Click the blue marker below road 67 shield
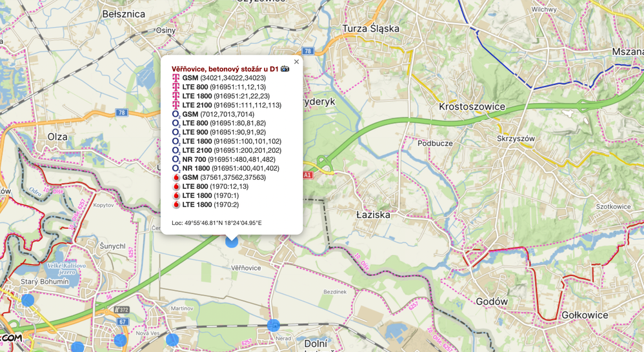 click(x=120, y=340)
